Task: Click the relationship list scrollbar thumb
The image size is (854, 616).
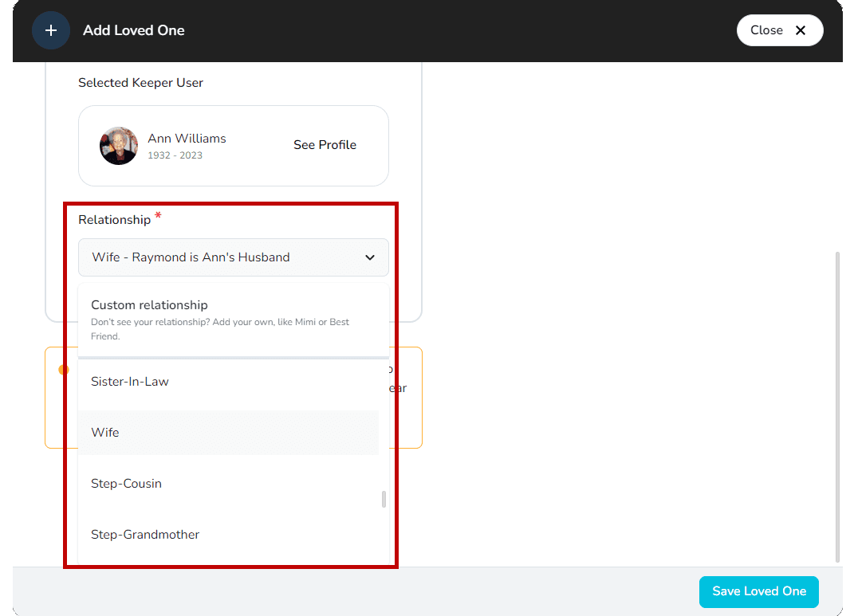Action: pos(384,499)
